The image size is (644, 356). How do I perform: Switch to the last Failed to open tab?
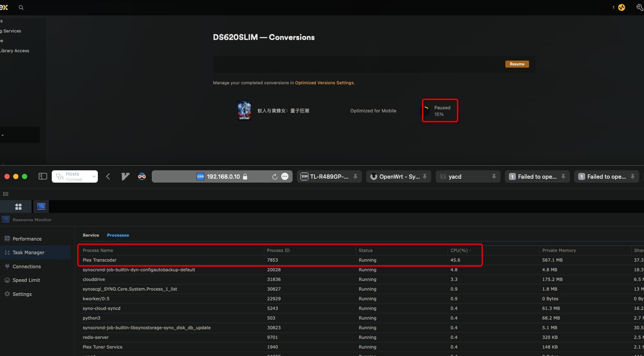click(607, 176)
